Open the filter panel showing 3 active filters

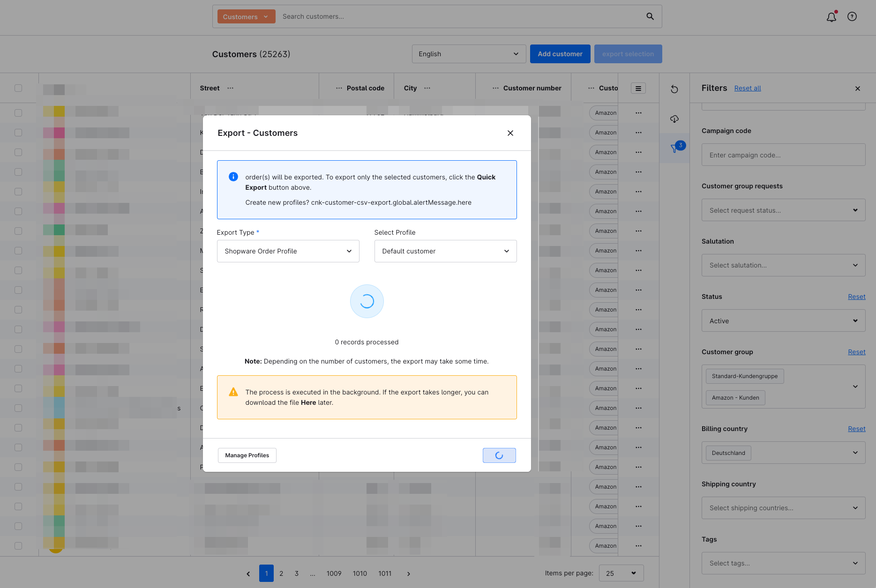point(674,148)
